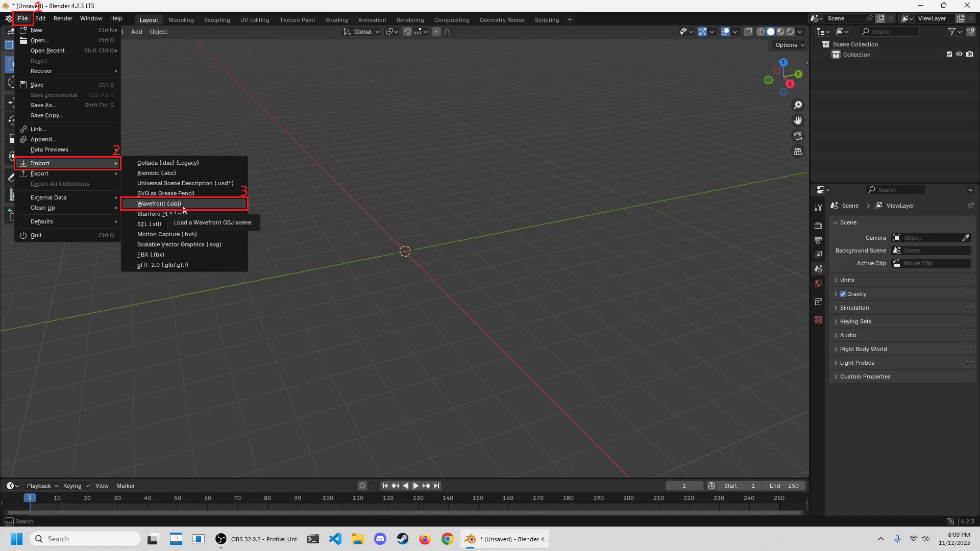Open the viewport Options button

(789, 45)
